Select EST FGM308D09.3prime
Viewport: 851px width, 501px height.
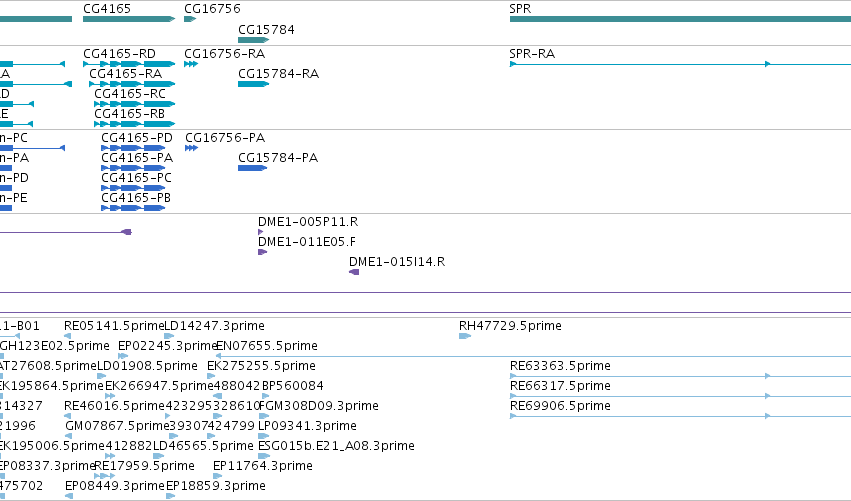(319, 407)
